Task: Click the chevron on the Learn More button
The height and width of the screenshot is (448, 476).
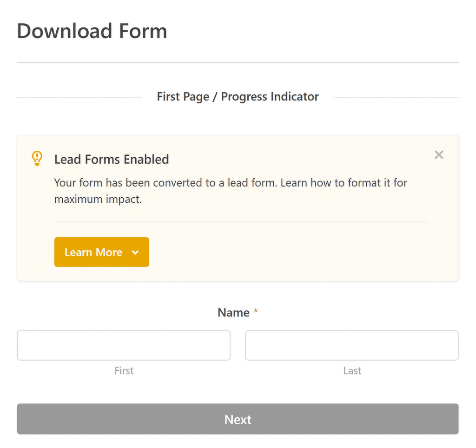Action: coord(135,252)
